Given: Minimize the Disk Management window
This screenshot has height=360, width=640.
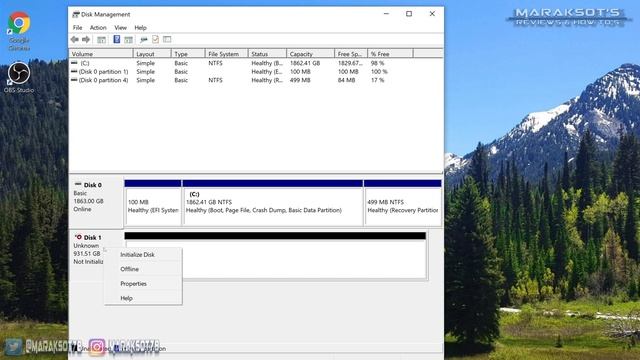Looking at the screenshot, I should tap(386, 14).
